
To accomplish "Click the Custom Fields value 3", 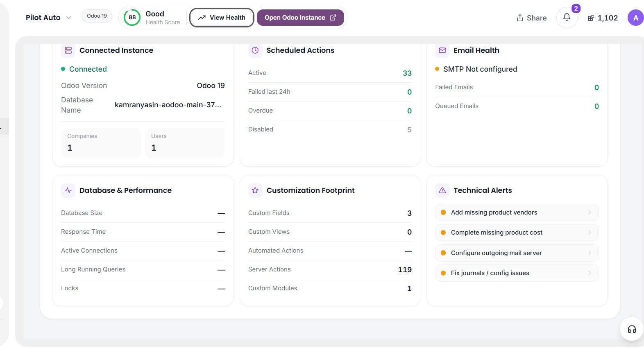I will [x=409, y=213].
